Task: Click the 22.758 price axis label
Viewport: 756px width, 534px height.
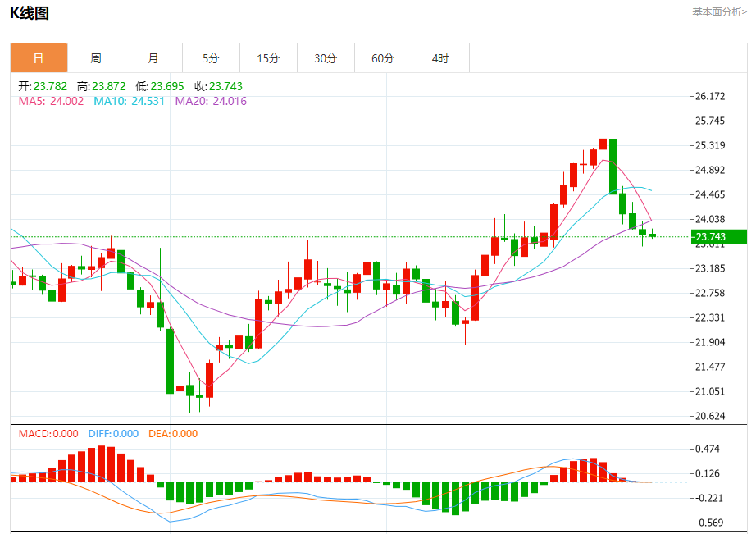Action: 710,293
